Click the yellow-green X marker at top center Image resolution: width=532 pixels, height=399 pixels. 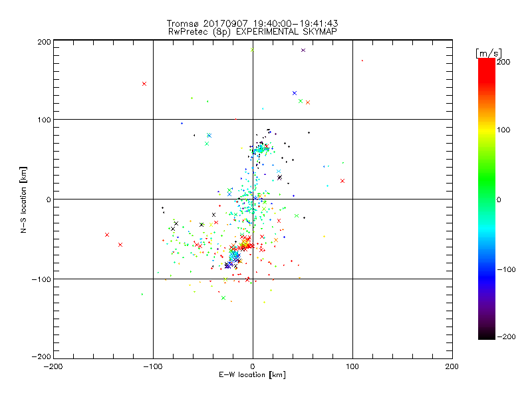coord(252,50)
